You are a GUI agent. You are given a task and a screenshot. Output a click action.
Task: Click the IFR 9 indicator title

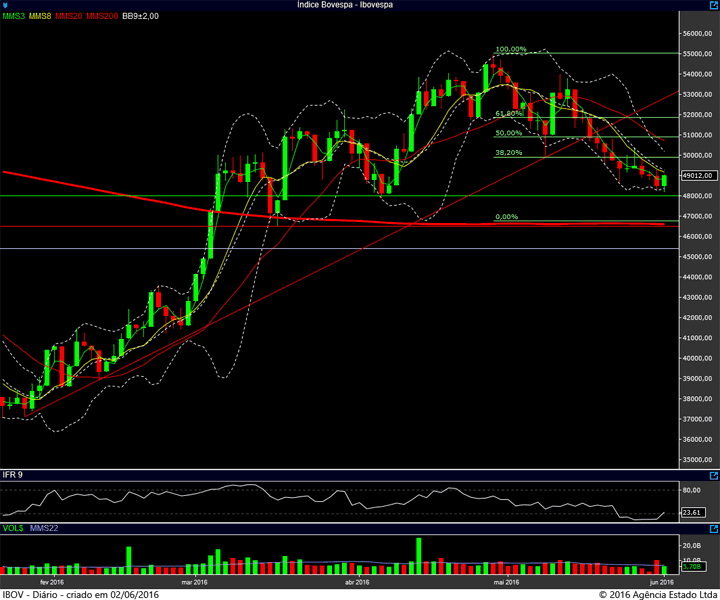12,475
